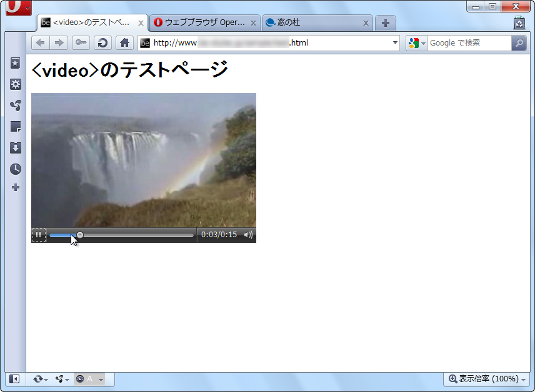Open the Notes panel

click(x=15, y=127)
